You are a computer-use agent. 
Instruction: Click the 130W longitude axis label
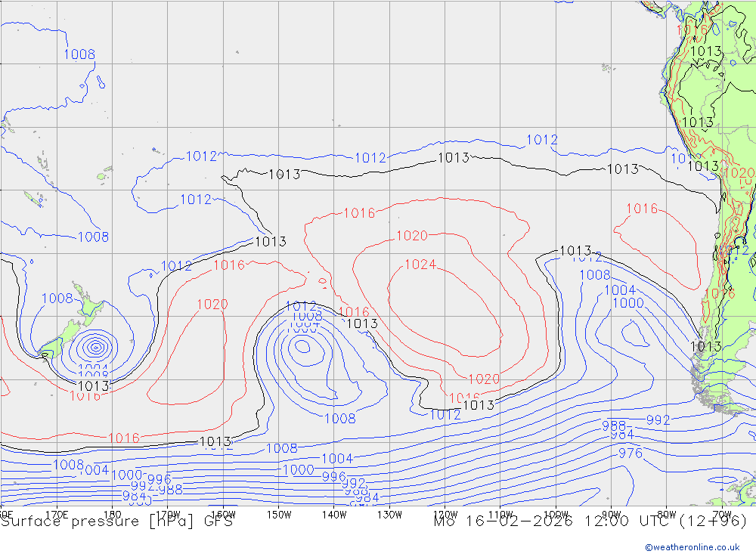pos(389,514)
